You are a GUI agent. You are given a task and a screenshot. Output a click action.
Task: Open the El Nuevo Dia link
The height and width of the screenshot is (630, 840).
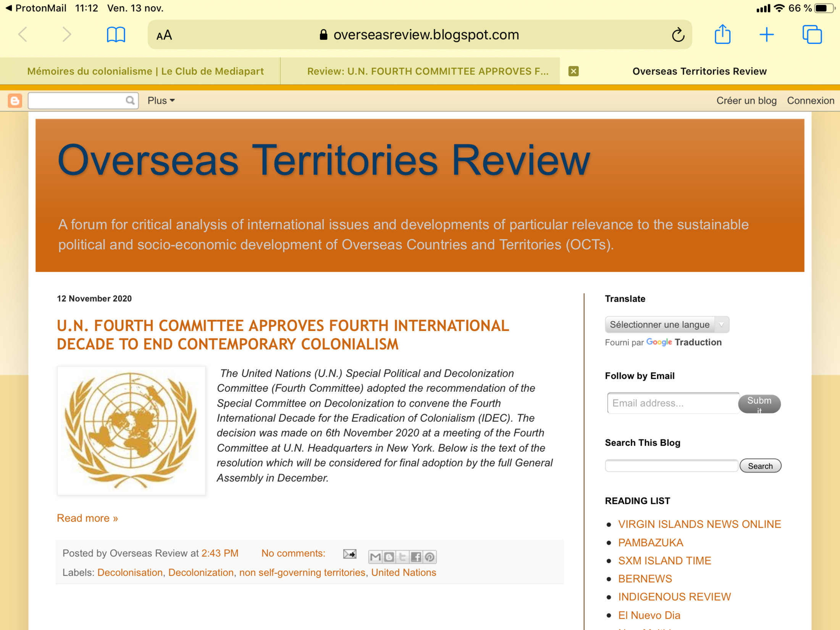click(649, 615)
